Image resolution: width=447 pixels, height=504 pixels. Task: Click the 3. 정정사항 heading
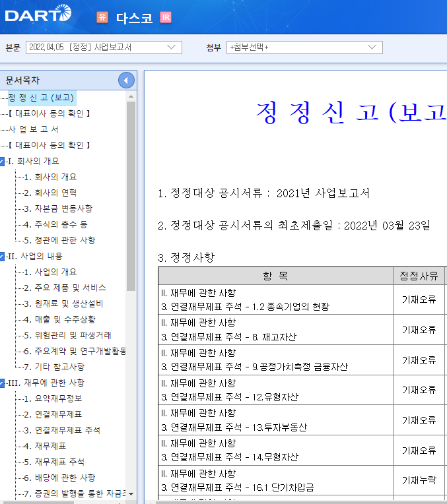click(186, 257)
